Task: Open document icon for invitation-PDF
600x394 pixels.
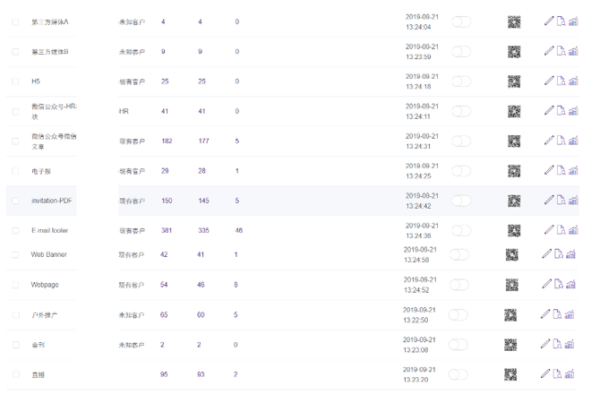Action: [x=561, y=200]
